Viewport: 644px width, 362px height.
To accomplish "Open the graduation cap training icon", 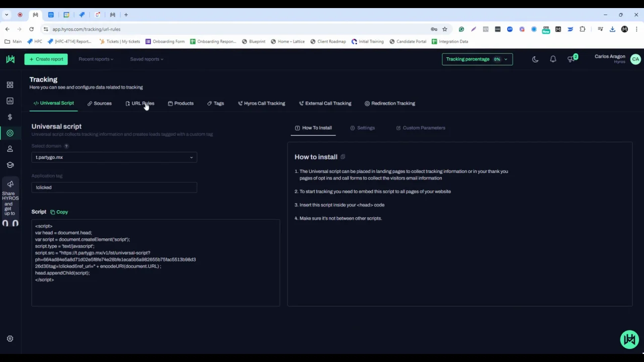I will pyautogui.click(x=10, y=165).
